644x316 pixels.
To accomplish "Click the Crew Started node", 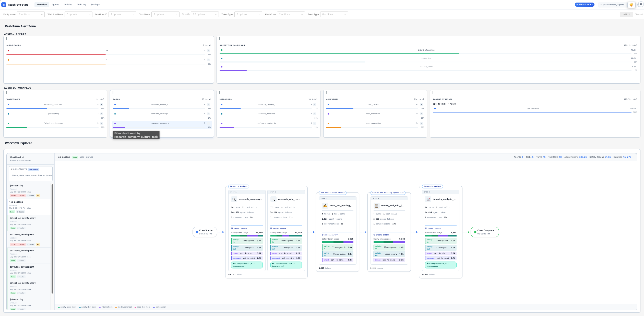I will coord(205,232).
